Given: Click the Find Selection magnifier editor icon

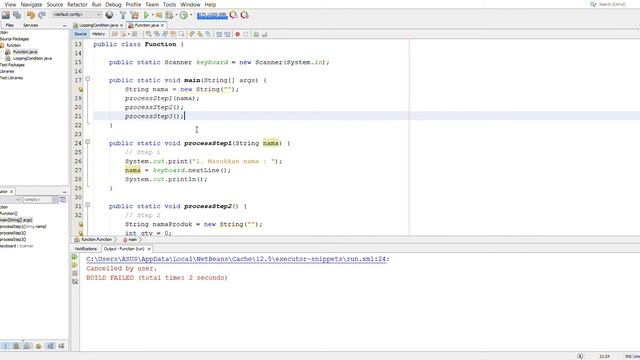Looking at the screenshot, I should [149, 34].
